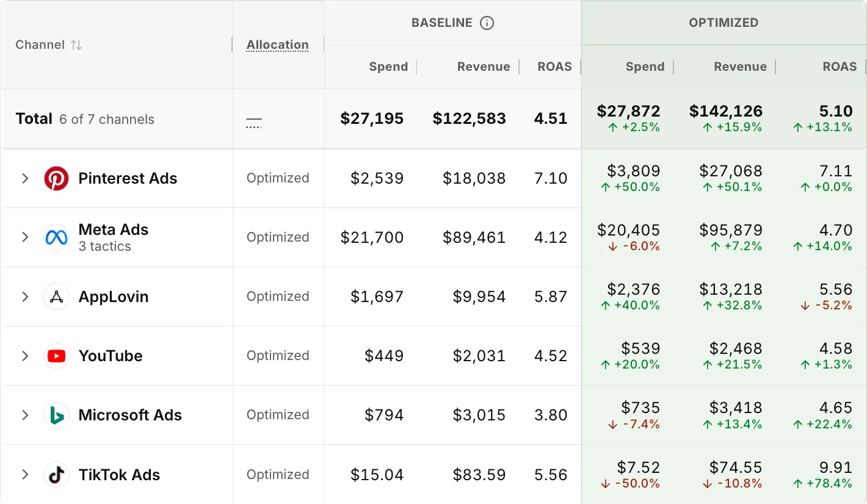Click the Meta Ads logo icon
This screenshot has width=867, height=504.
coord(56,237)
